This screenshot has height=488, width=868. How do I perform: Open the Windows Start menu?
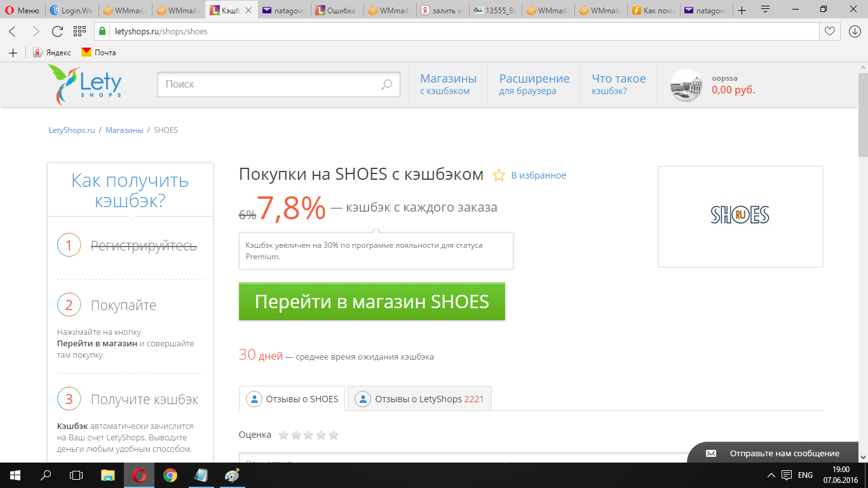[x=15, y=475]
